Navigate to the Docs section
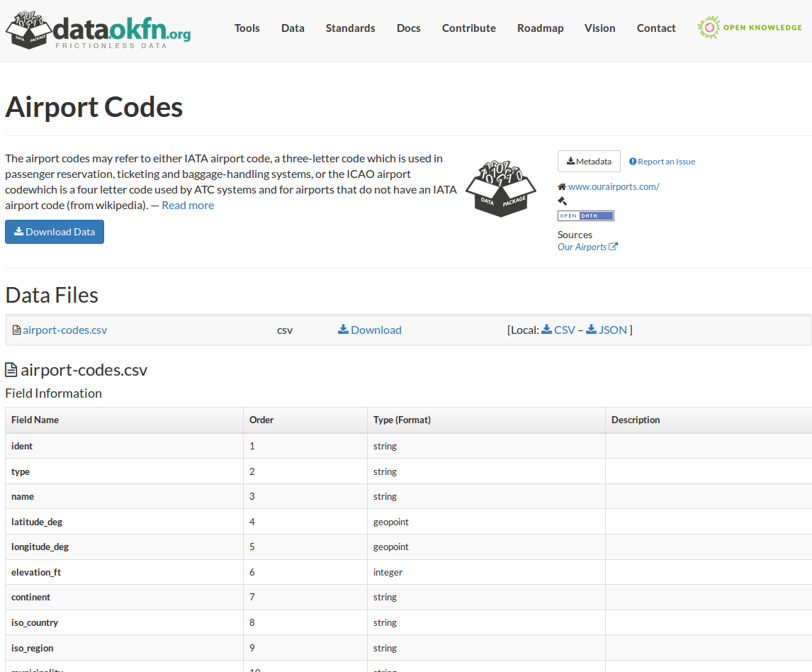The width and height of the screenshot is (812, 672). pos(408,28)
